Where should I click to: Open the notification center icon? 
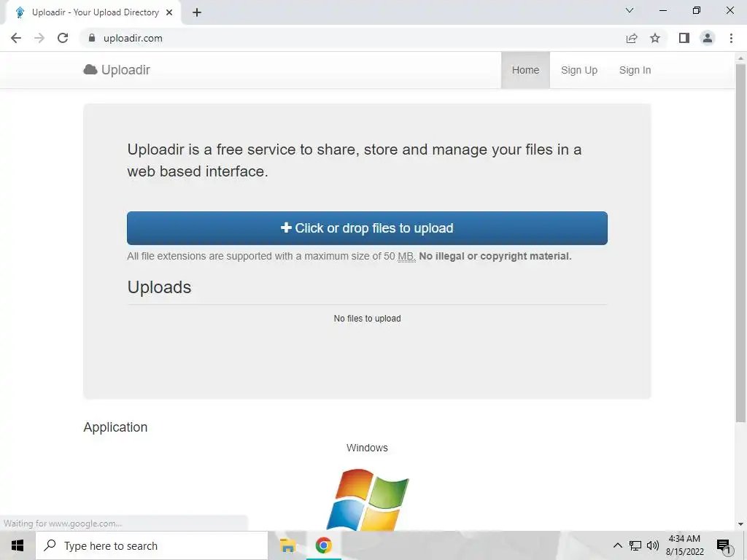pos(724,546)
